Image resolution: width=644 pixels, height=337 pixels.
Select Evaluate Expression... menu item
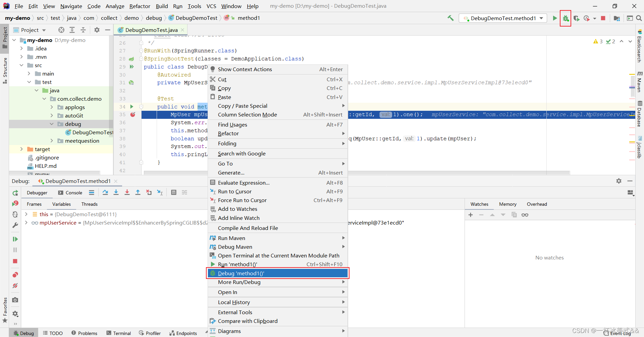(278, 183)
